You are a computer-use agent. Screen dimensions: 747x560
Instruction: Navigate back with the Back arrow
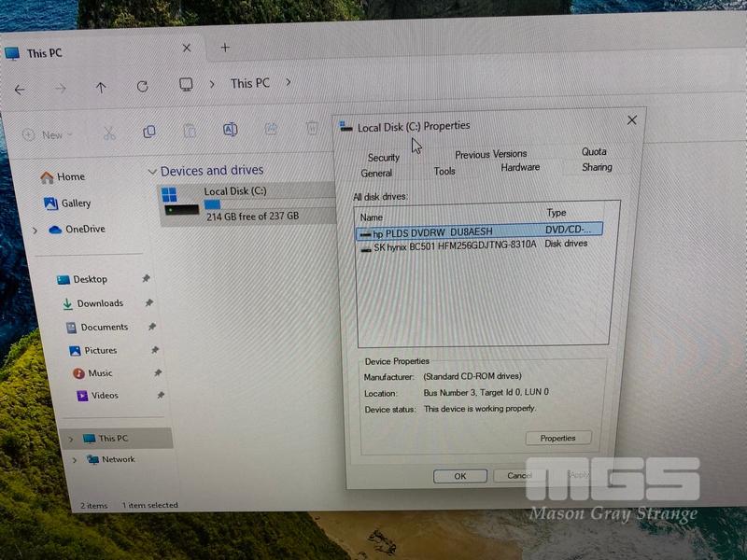click(20, 90)
